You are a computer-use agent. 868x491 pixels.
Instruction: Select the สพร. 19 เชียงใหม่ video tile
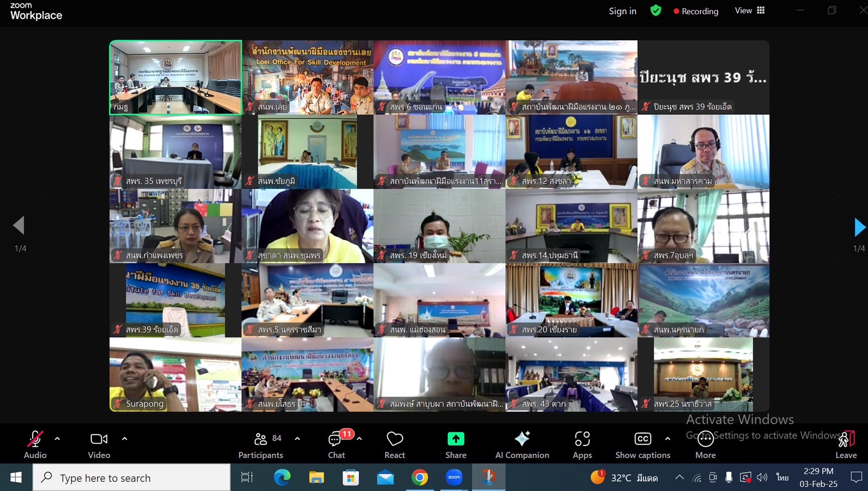click(439, 226)
